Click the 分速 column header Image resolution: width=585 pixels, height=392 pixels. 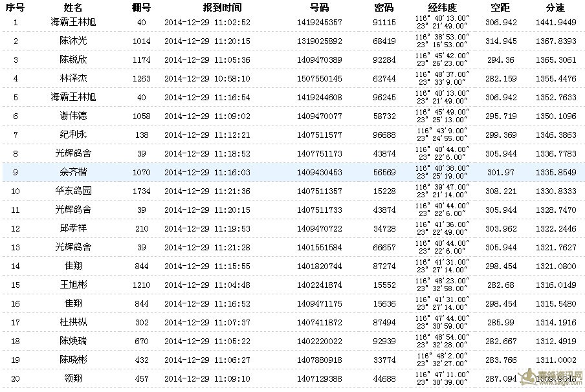(x=555, y=8)
